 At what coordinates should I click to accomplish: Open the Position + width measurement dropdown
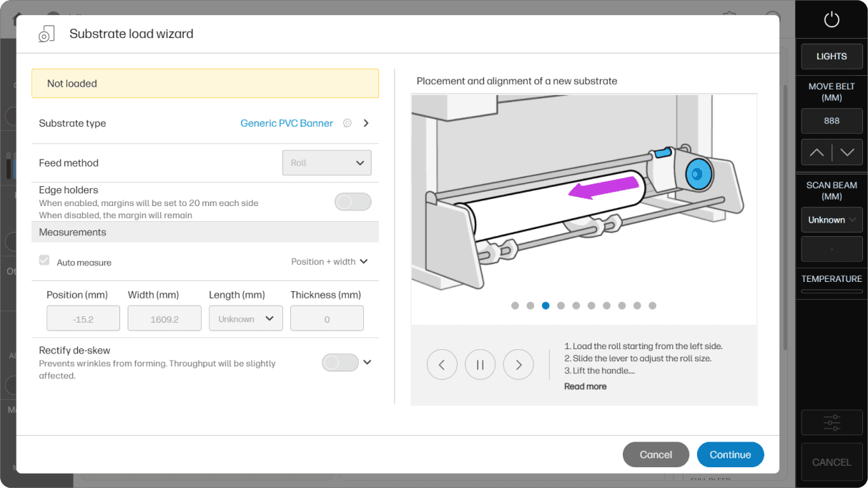330,262
